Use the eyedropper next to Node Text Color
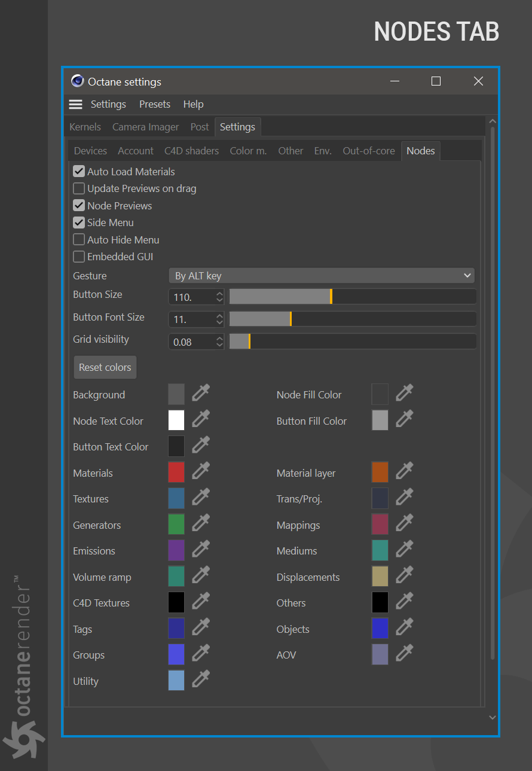The width and height of the screenshot is (532, 771). tap(201, 419)
